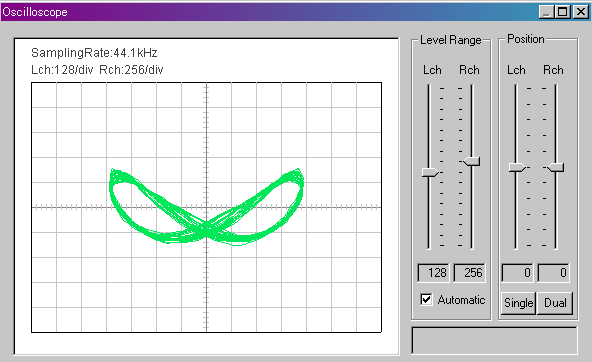
Task: Click the Dual button
Action: coord(555,303)
